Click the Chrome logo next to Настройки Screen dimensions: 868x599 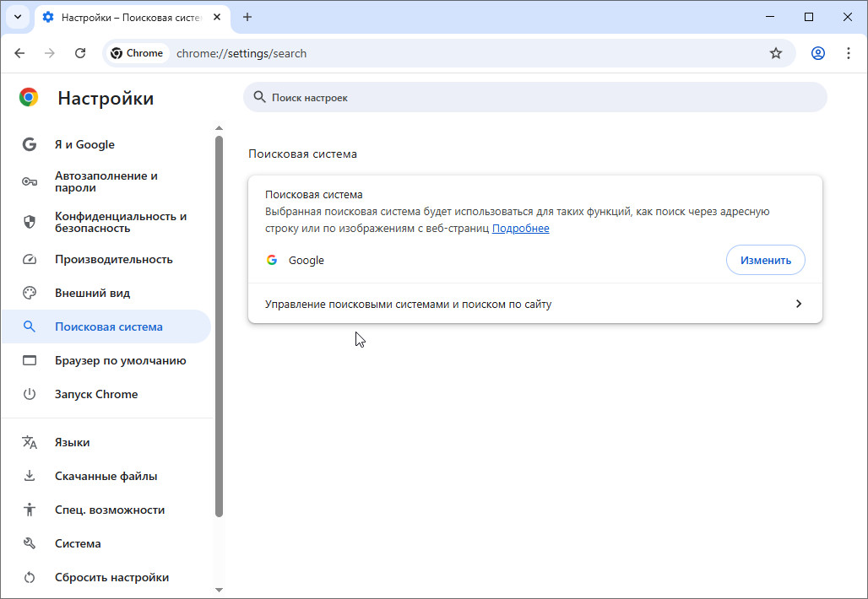[x=29, y=98]
